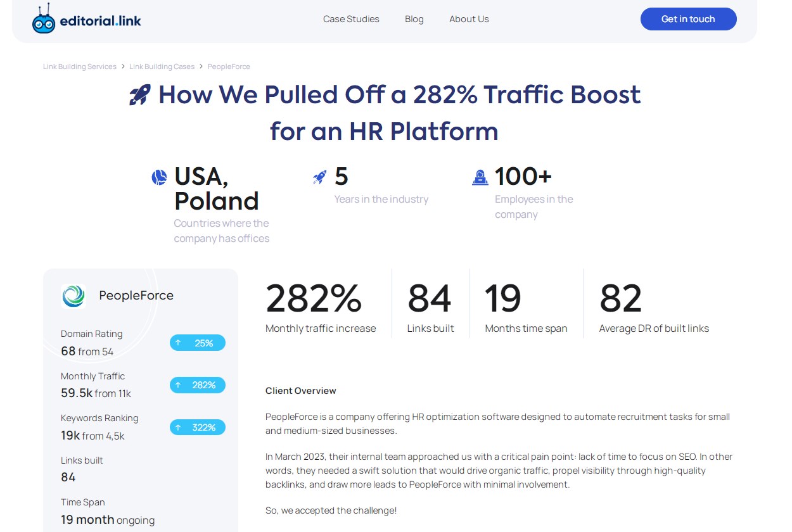Click the rocket emoji in the headline
The image size is (792, 532).
click(140, 96)
